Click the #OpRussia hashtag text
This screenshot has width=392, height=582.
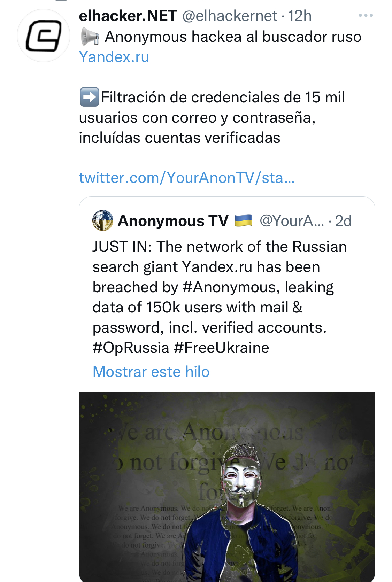131,348
